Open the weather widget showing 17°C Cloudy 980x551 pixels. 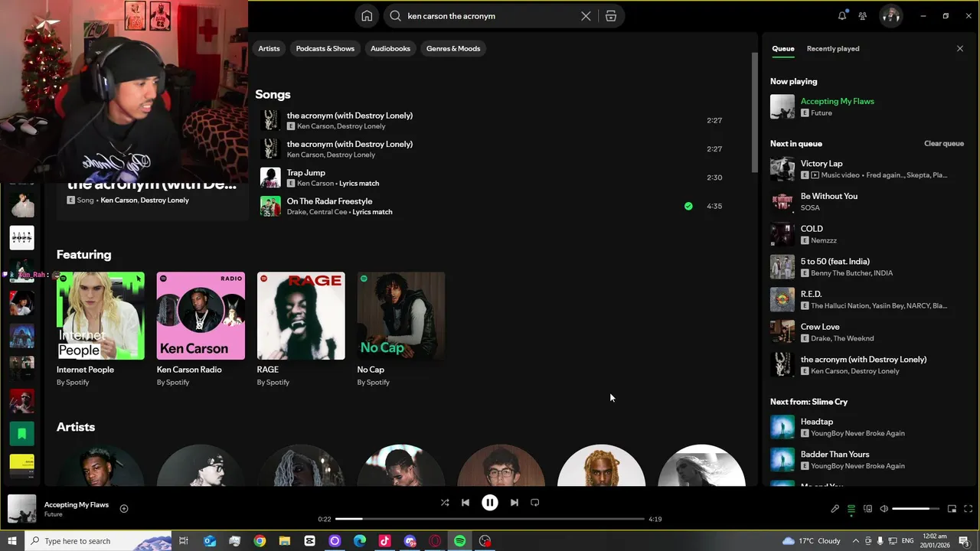812,541
